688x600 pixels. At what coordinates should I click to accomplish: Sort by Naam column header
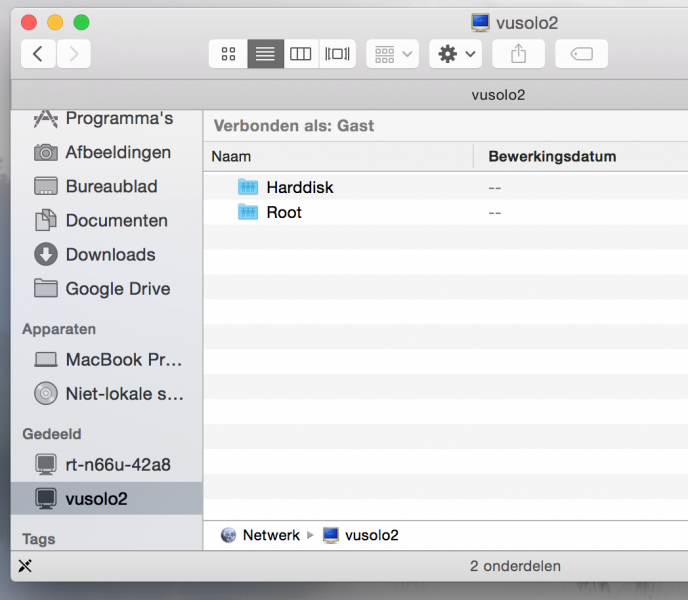click(x=232, y=156)
